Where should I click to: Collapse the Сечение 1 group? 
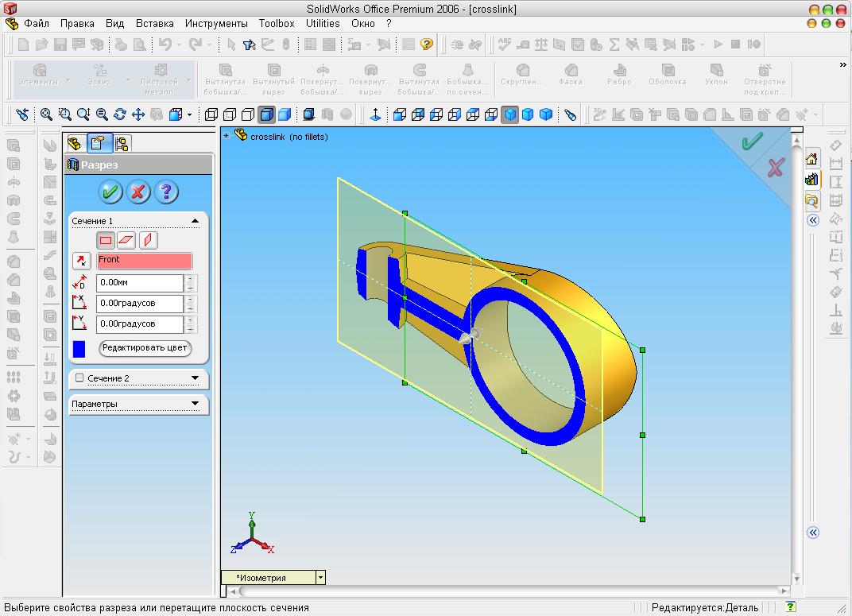pyautogui.click(x=195, y=221)
